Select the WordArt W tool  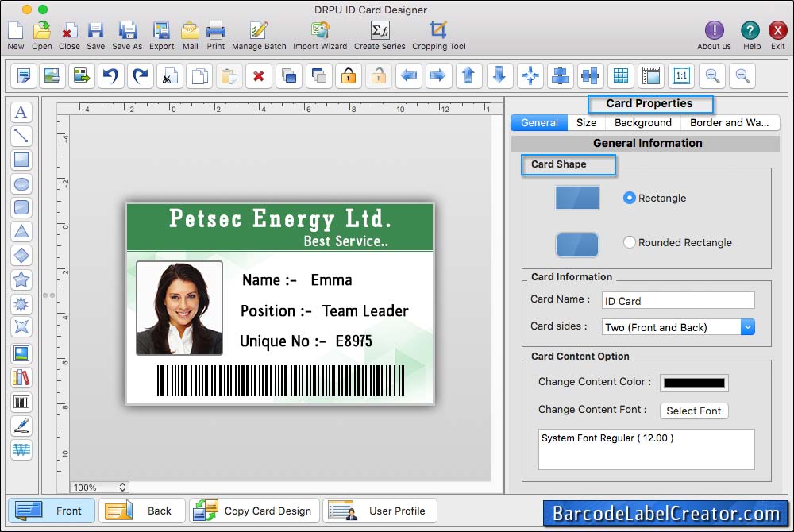21,449
